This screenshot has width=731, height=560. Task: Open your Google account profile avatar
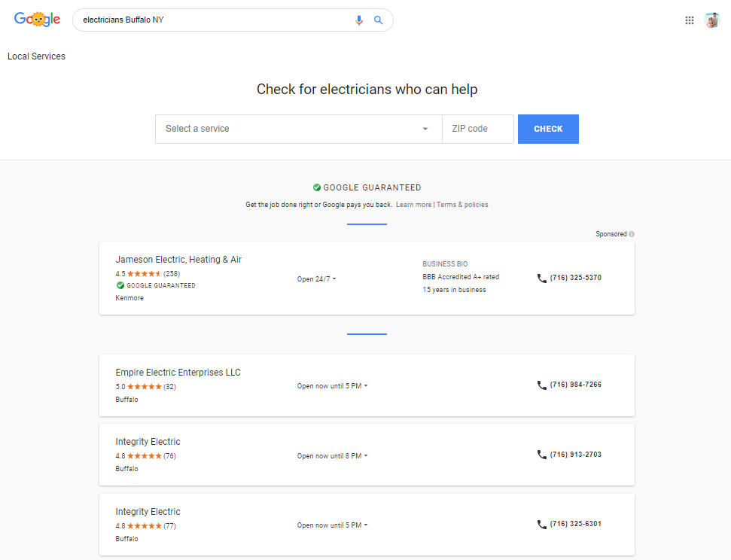pos(712,20)
